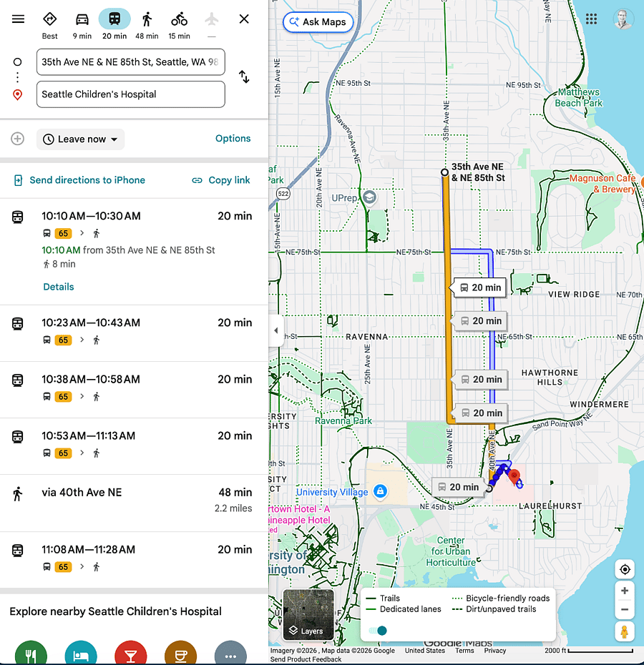Send Product Feedback

(x=306, y=659)
